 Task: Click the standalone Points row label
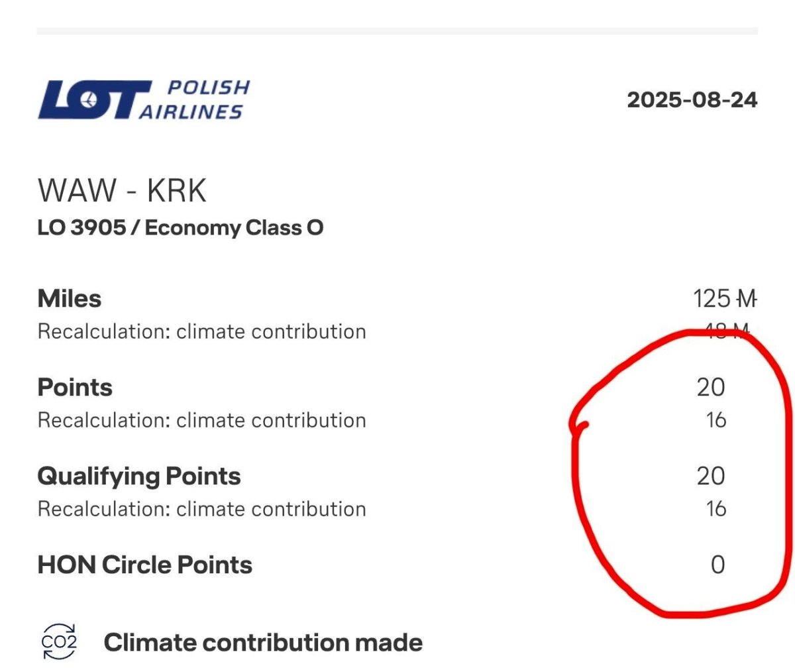click(75, 388)
